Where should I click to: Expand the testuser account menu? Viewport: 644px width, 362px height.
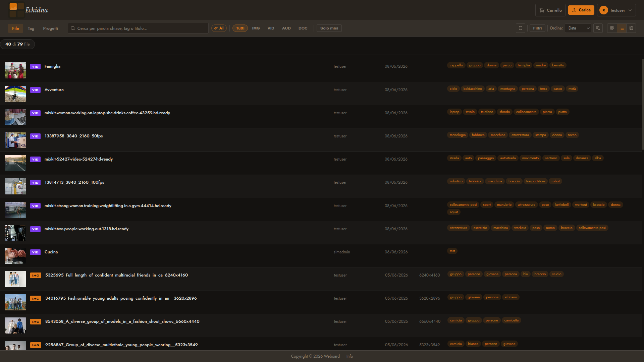click(616, 10)
